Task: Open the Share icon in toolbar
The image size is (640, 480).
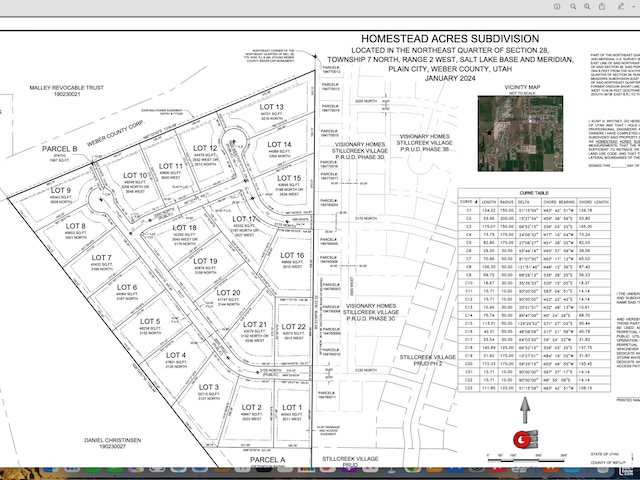Action: pyautogui.click(x=602, y=7)
